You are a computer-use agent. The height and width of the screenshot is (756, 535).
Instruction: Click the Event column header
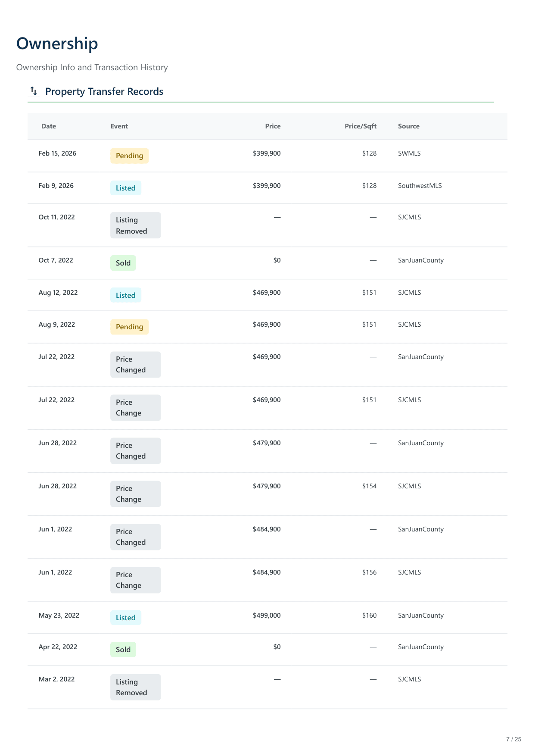[x=119, y=126]
